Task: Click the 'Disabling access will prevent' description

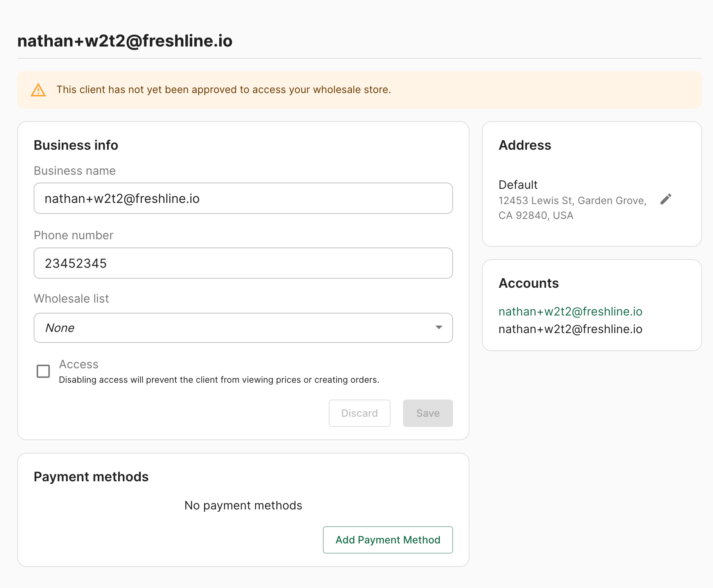Action: pyautogui.click(x=219, y=380)
